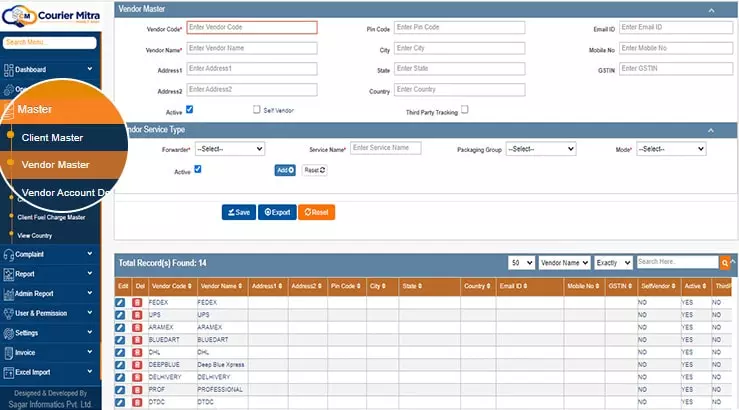The height and width of the screenshot is (410, 739).
Task: Collapse the Vendor Master panel using its chevron
Action: tap(711, 9)
